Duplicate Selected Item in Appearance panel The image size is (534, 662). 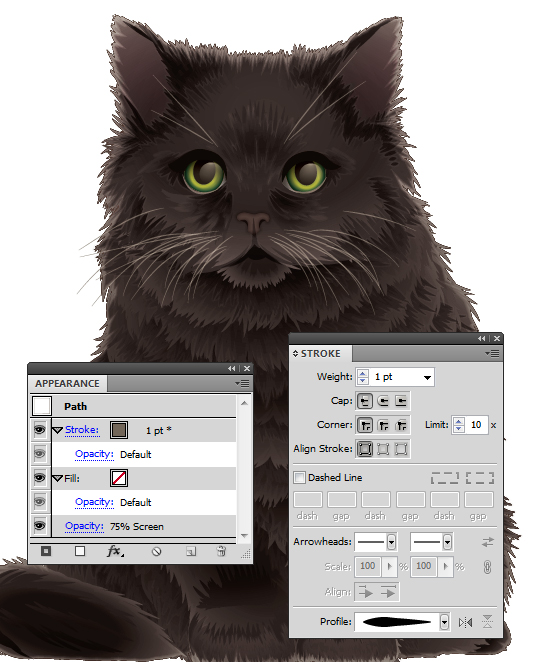tap(191, 551)
